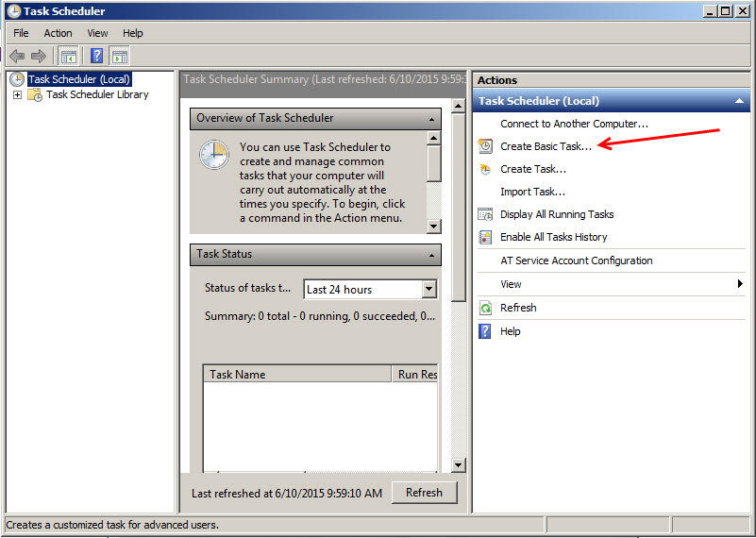Click the 'Last refreshed at 6/10/2015 9:59:10 AM' text
Image resolution: width=756 pixels, height=538 pixels.
287,493
